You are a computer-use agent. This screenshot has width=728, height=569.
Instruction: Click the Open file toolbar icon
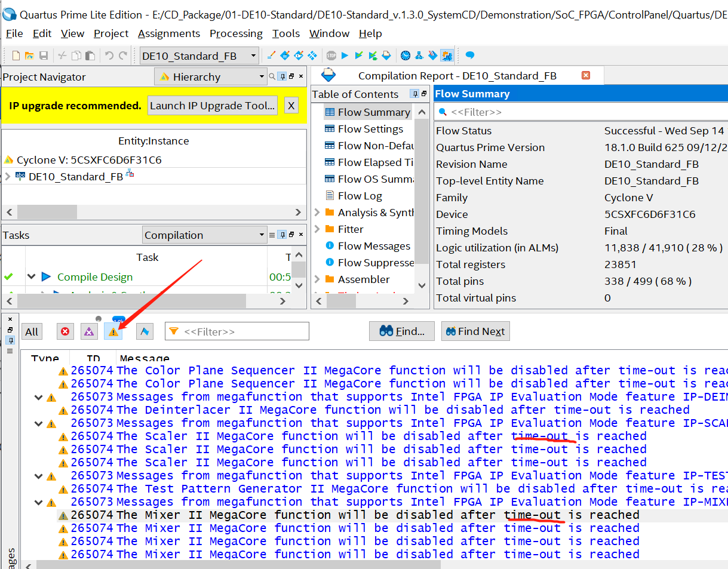click(x=29, y=56)
